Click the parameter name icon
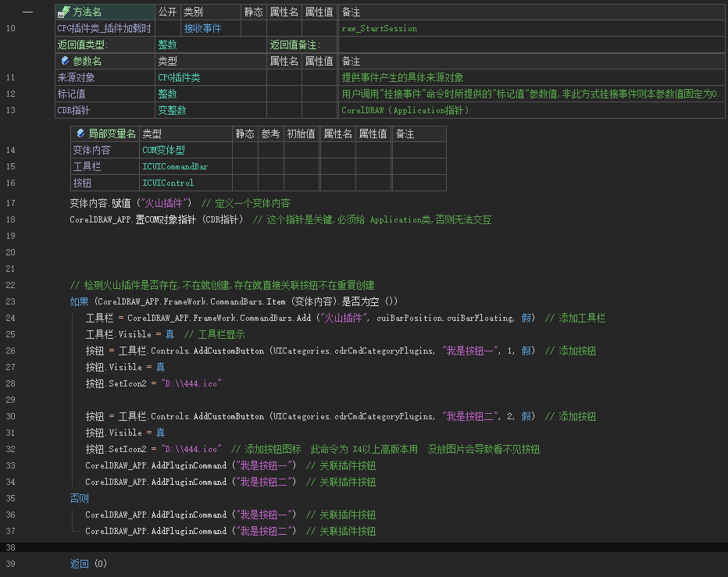 coord(65,61)
